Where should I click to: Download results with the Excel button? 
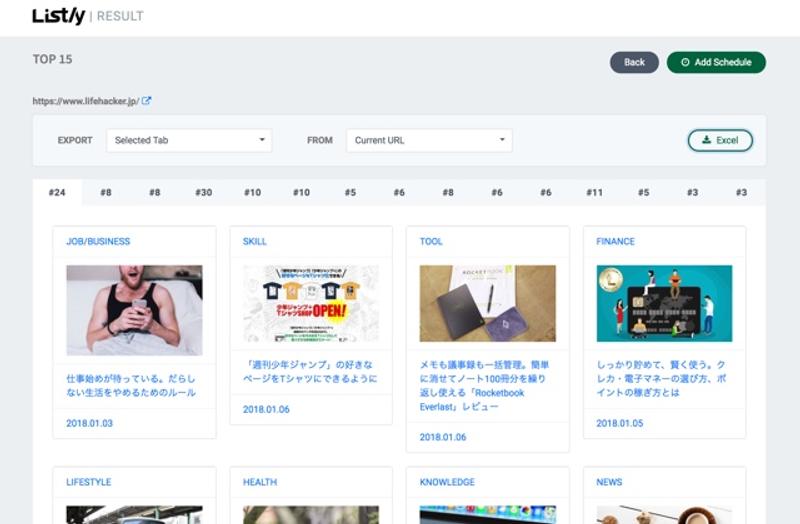pos(720,140)
